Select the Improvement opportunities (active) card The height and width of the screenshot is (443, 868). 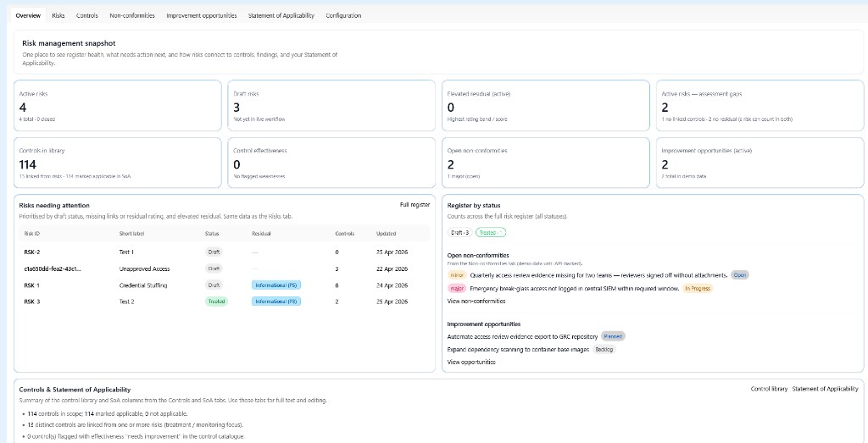[760, 163]
